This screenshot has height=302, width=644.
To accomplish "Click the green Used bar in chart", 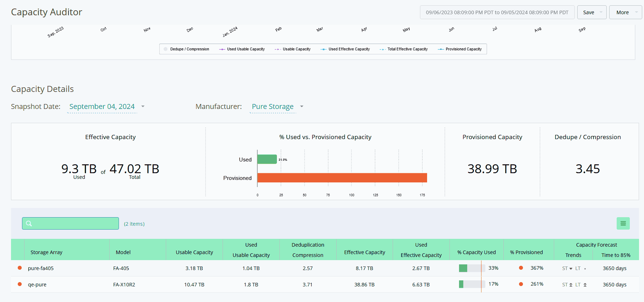I will 267,159.
